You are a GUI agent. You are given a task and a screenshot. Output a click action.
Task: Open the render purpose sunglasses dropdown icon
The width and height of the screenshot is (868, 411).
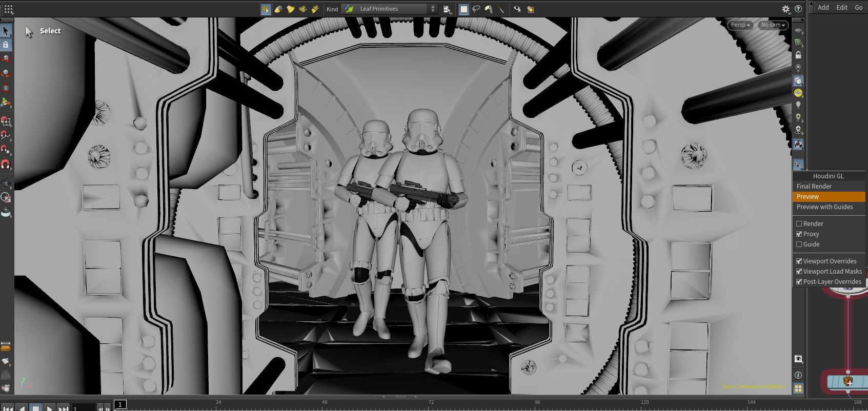pyautogui.click(x=798, y=165)
